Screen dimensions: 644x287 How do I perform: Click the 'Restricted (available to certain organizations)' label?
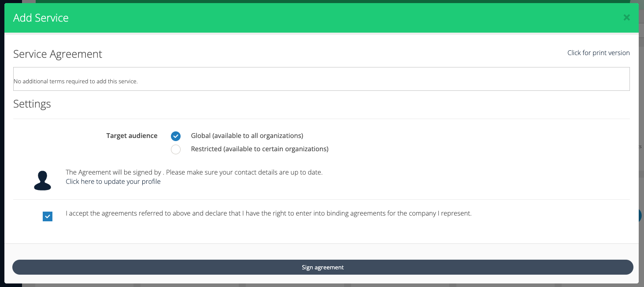[259, 149]
